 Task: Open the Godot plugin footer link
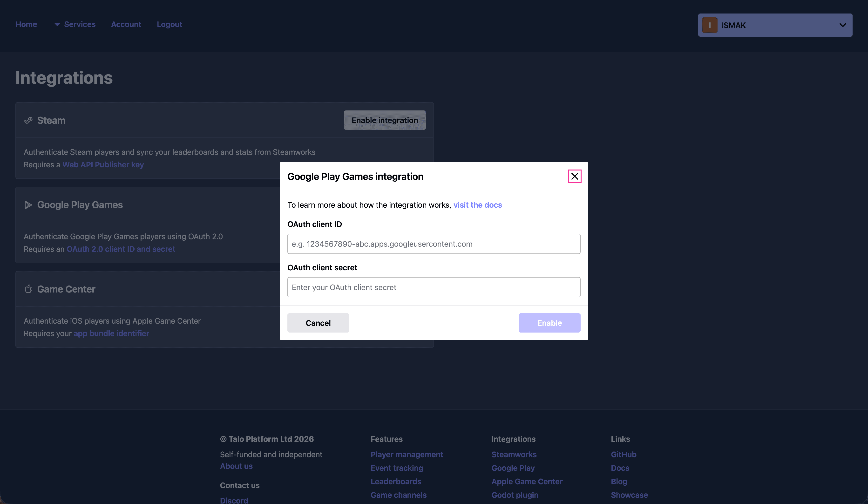[515, 495]
